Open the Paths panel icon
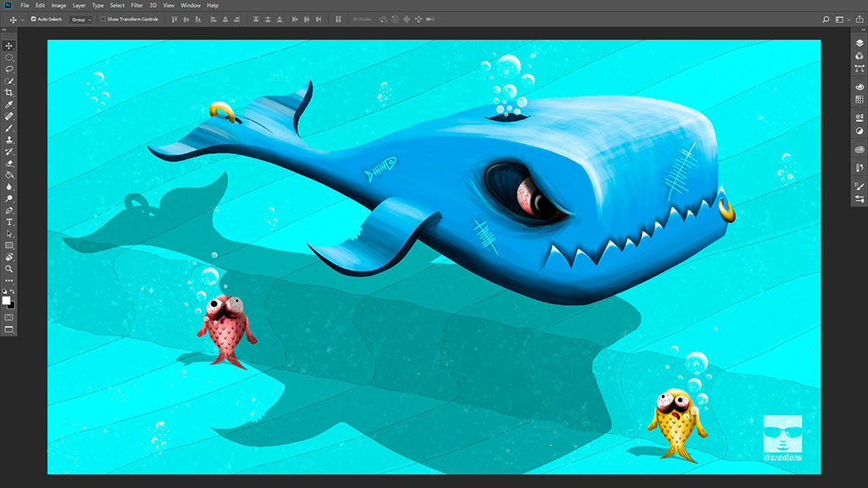Screen dimensions: 868x488 860,69
